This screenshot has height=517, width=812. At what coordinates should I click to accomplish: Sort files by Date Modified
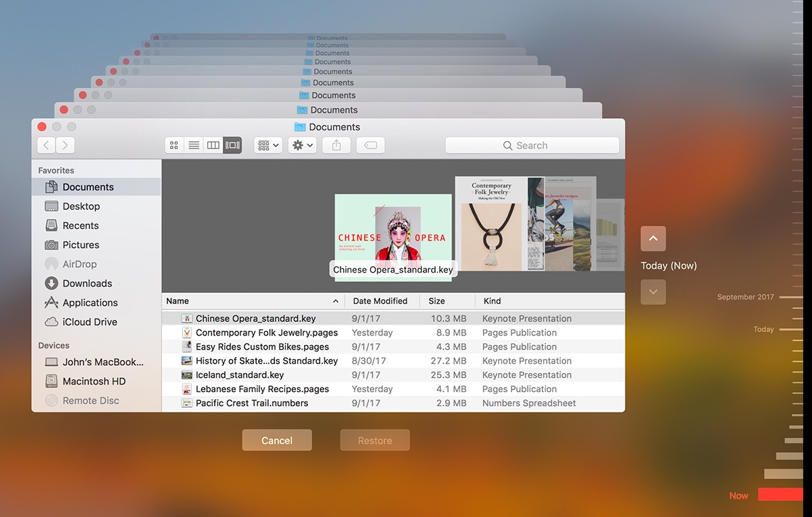(382, 301)
